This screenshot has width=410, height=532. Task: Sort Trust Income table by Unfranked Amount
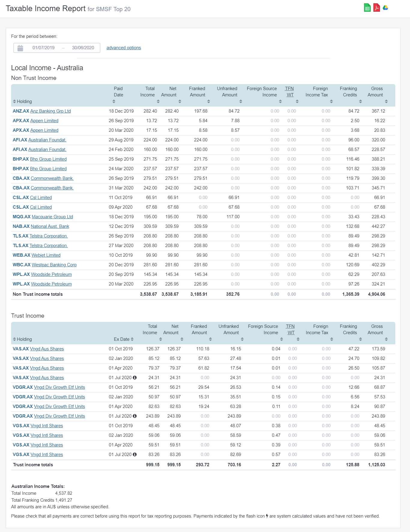pyautogui.click(x=242, y=339)
